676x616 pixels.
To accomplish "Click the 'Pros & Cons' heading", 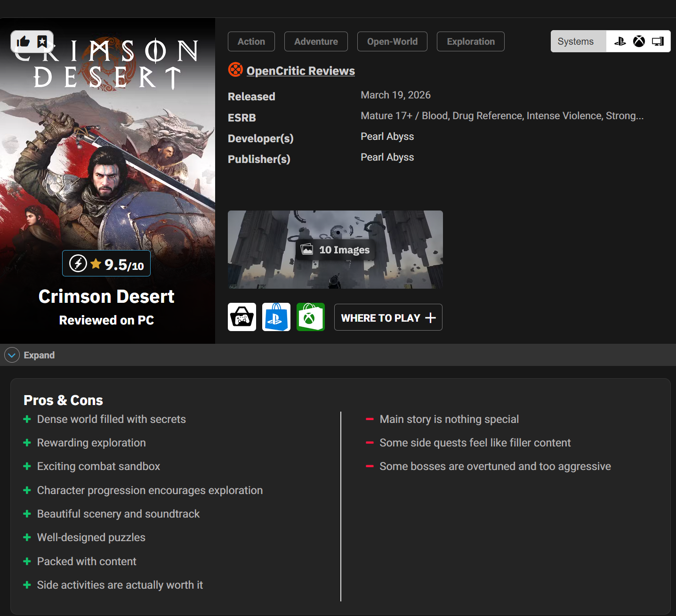I will tap(63, 400).
